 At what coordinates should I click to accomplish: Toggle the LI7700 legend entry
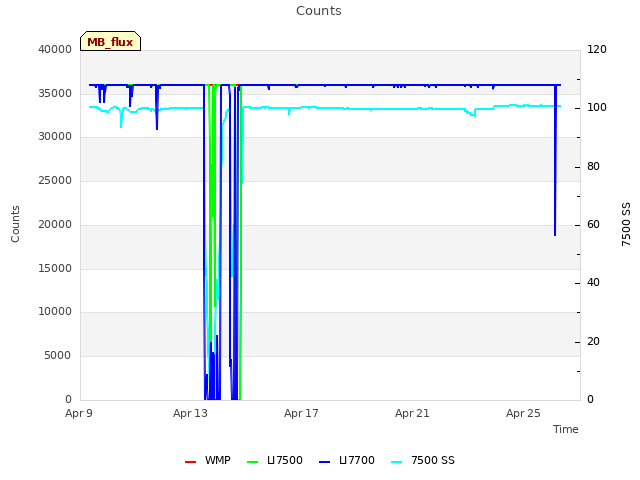(347, 460)
